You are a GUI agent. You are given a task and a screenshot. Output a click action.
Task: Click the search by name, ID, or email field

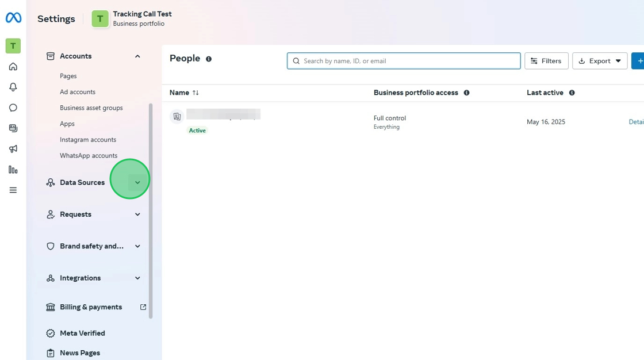tap(404, 61)
